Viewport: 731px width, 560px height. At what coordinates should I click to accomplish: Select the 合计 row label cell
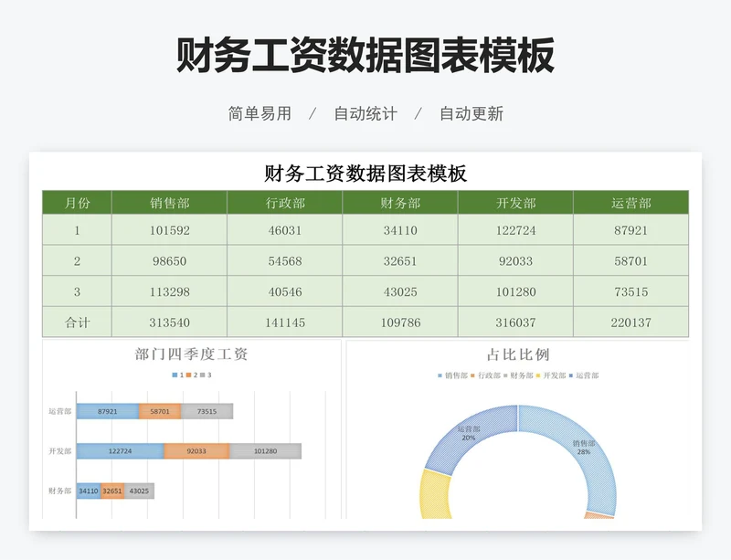[77, 322]
